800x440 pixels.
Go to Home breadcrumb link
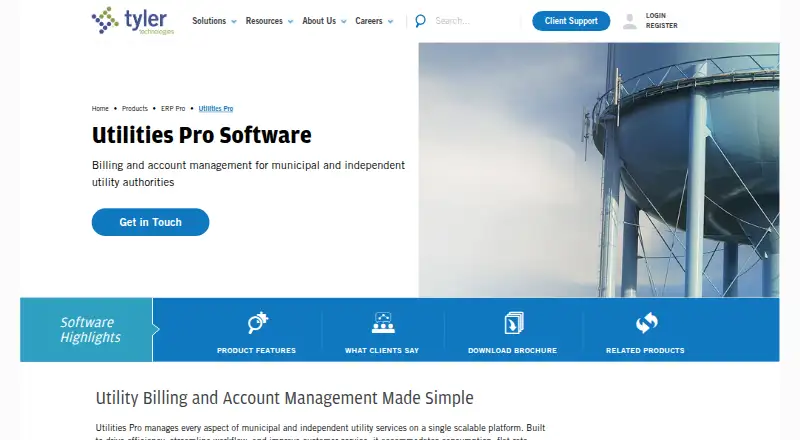100,109
